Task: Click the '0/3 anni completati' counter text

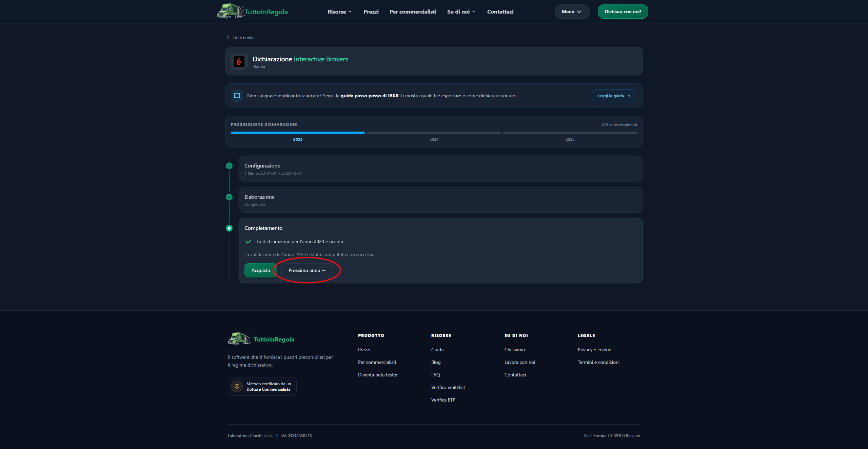Action: (619, 125)
